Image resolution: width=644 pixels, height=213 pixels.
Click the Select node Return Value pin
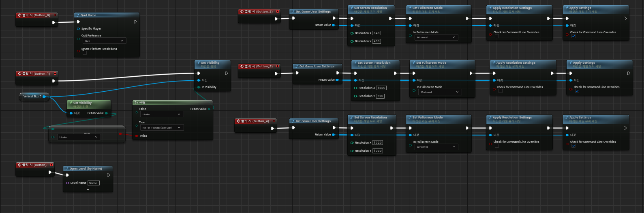[x=209, y=109]
